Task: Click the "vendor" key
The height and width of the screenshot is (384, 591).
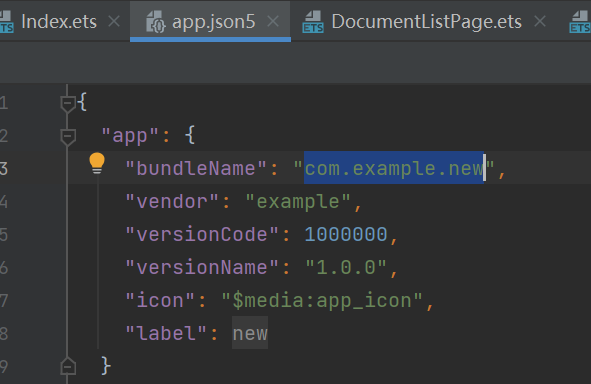Action: [172, 202]
